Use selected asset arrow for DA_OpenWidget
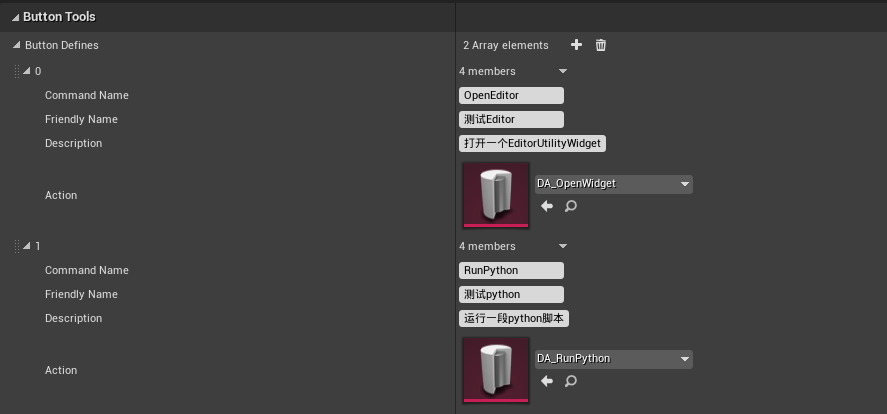The height and width of the screenshot is (414, 887). pyautogui.click(x=546, y=206)
